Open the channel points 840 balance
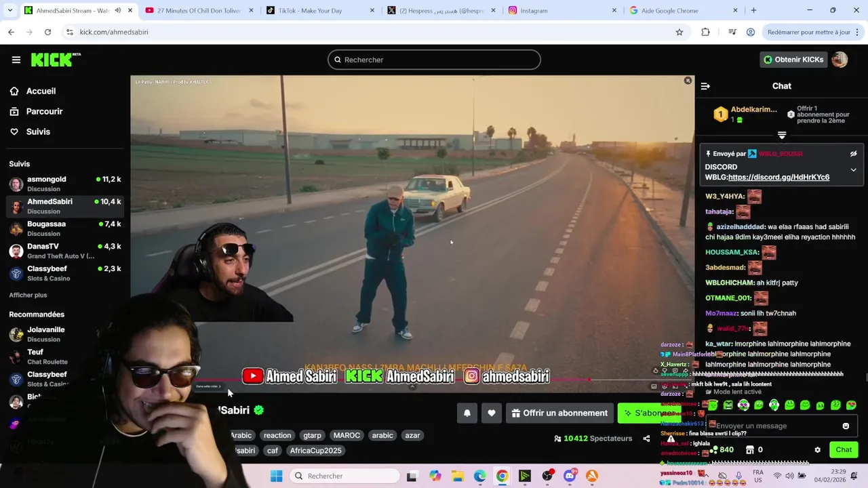This screenshot has width=868, height=488. click(722, 449)
